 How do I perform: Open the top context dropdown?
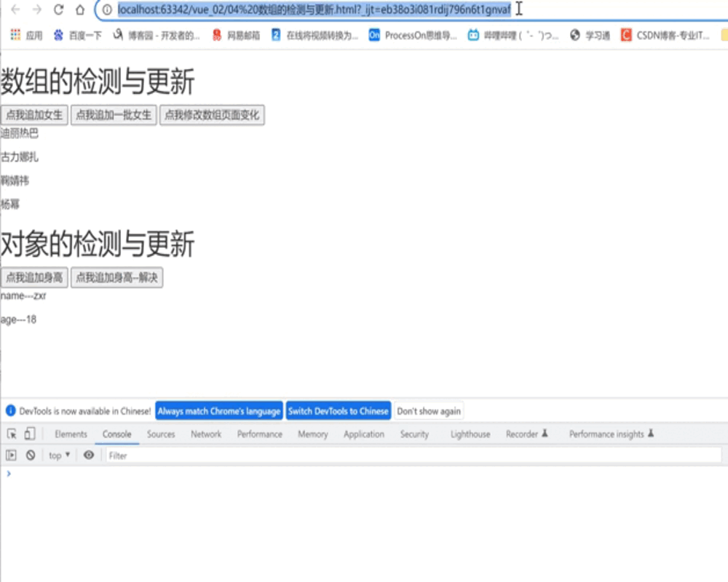[x=60, y=455]
